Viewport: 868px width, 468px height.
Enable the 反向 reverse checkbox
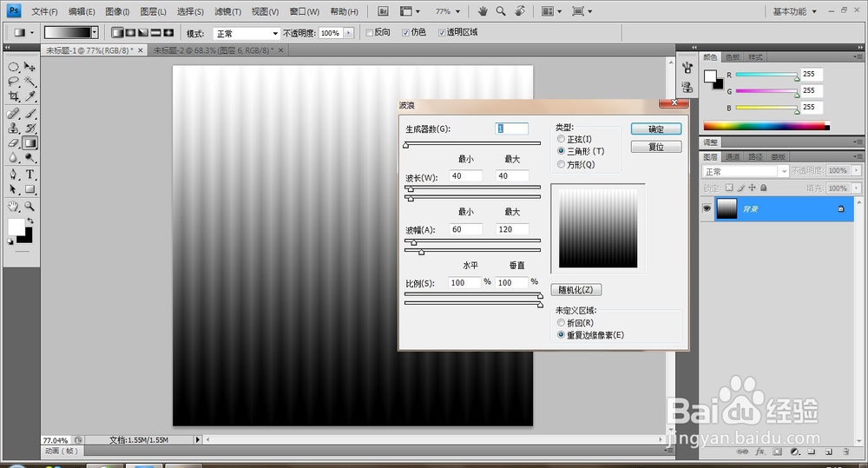click(369, 33)
